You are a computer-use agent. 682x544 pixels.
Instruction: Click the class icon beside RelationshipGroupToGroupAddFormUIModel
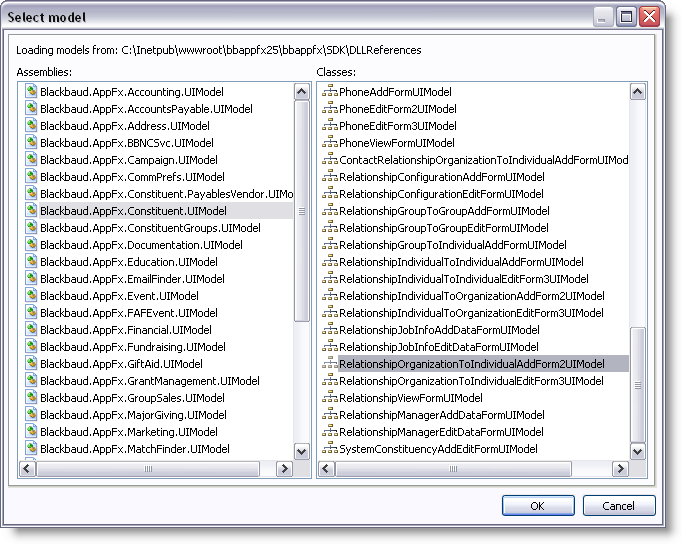pyautogui.click(x=330, y=210)
